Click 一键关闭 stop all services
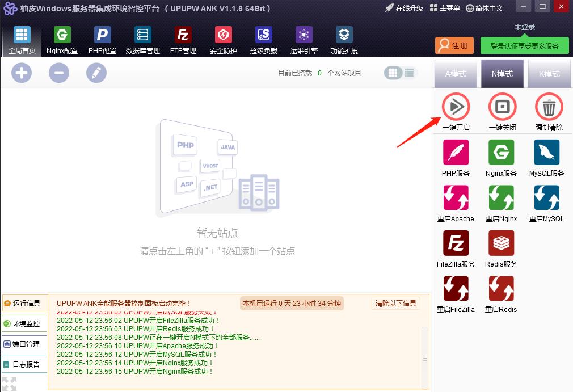573x392 pixels. 503,107
